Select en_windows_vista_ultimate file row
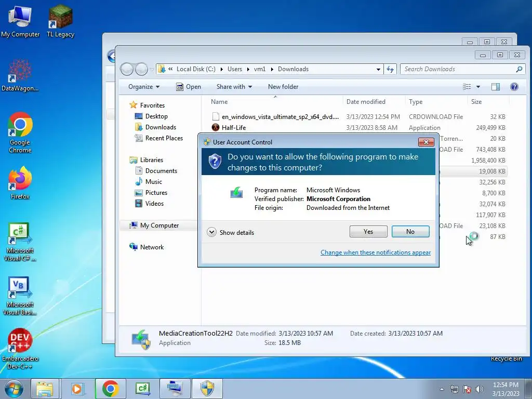The height and width of the screenshot is (399, 532). tap(358, 117)
